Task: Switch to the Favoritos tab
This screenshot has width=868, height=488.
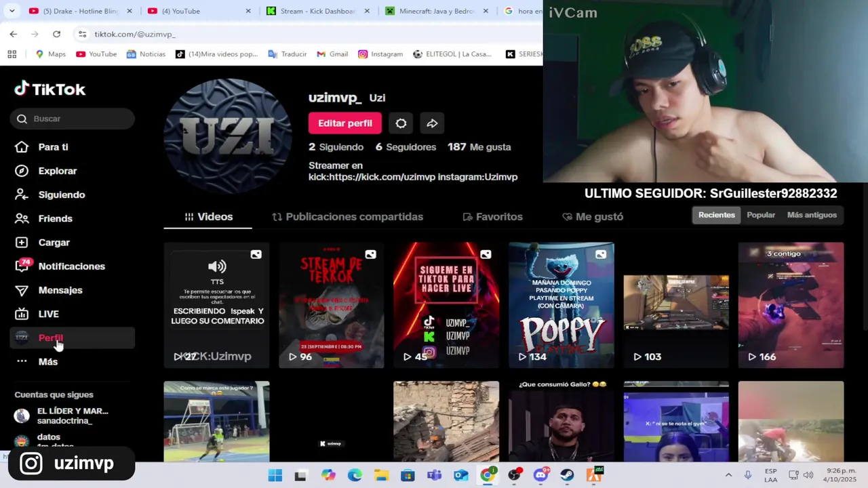Action: tap(492, 217)
